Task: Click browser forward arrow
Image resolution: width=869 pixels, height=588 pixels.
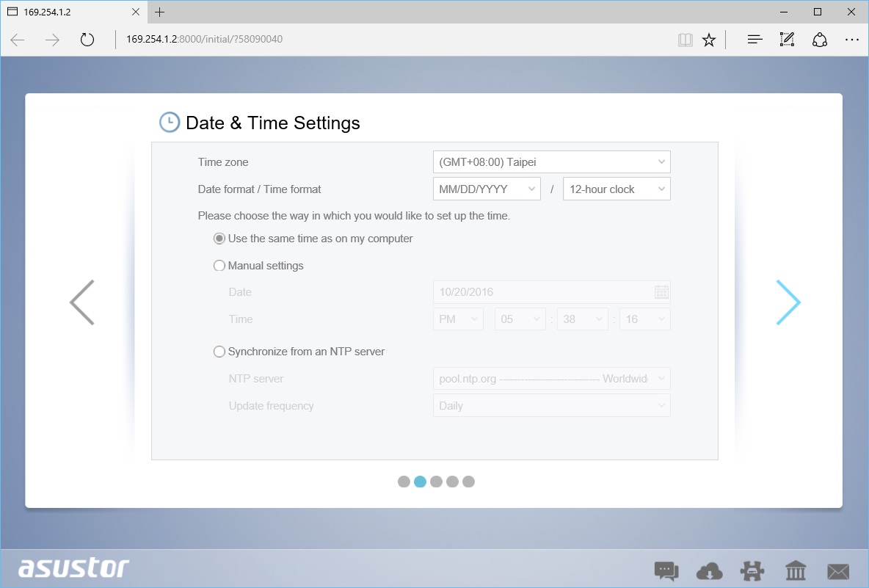Action: tap(52, 40)
